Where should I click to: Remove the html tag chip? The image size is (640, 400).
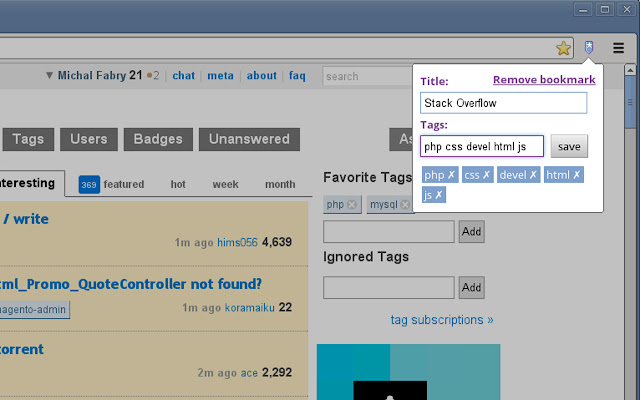[x=576, y=175]
